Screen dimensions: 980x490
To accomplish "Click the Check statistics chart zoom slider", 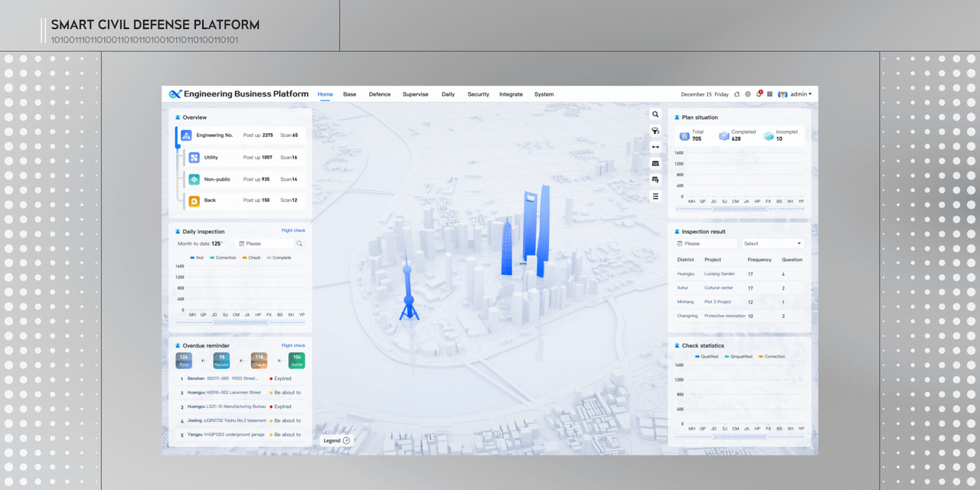I will [x=740, y=437].
